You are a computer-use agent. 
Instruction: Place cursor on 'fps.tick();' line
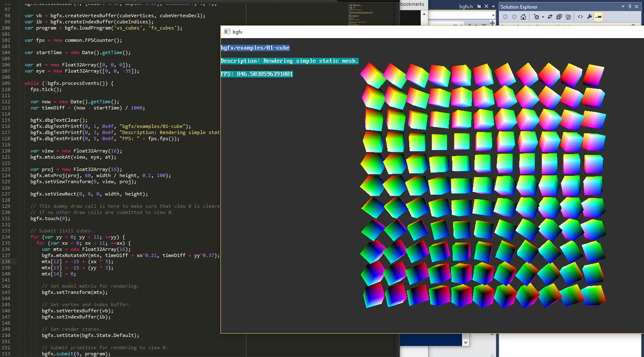(x=45, y=90)
